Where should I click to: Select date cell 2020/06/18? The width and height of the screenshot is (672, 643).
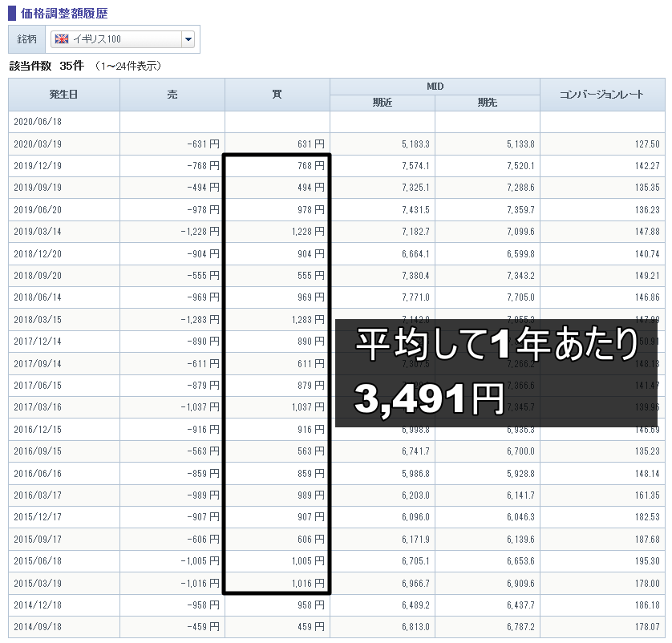(38, 122)
